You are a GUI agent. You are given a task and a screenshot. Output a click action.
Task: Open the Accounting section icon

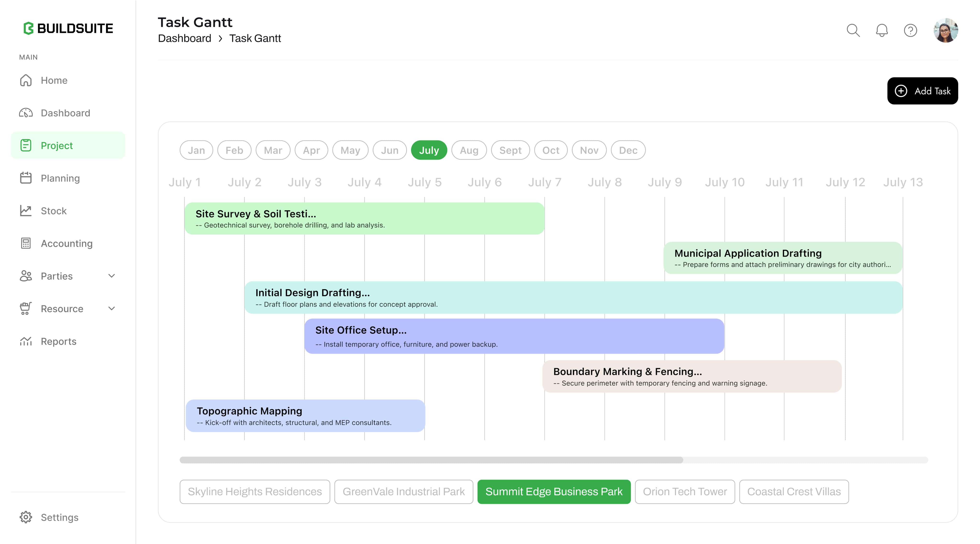point(26,243)
